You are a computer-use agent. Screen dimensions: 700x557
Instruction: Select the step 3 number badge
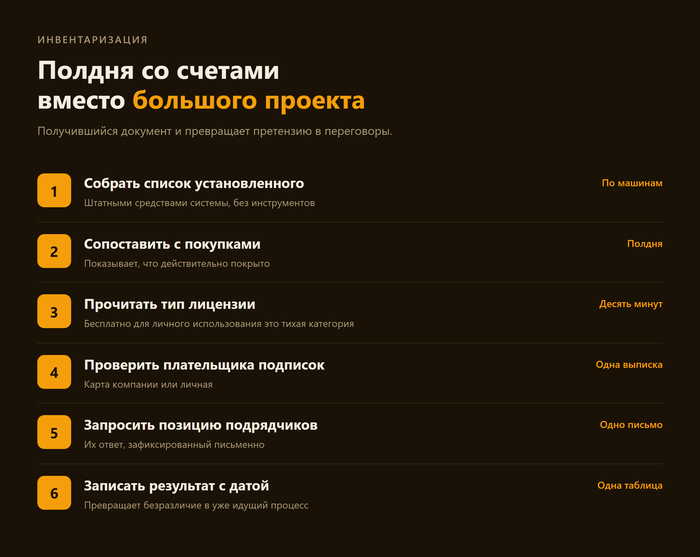(54, 312)
